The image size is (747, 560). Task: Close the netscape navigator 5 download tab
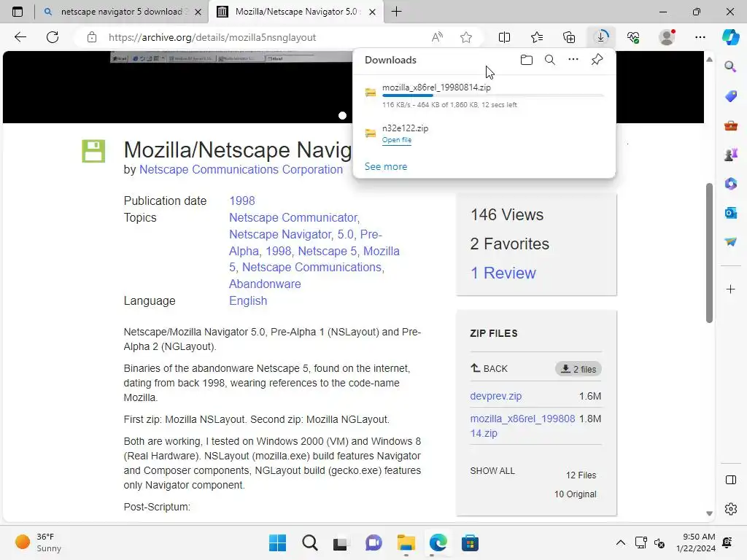(198, 12)
